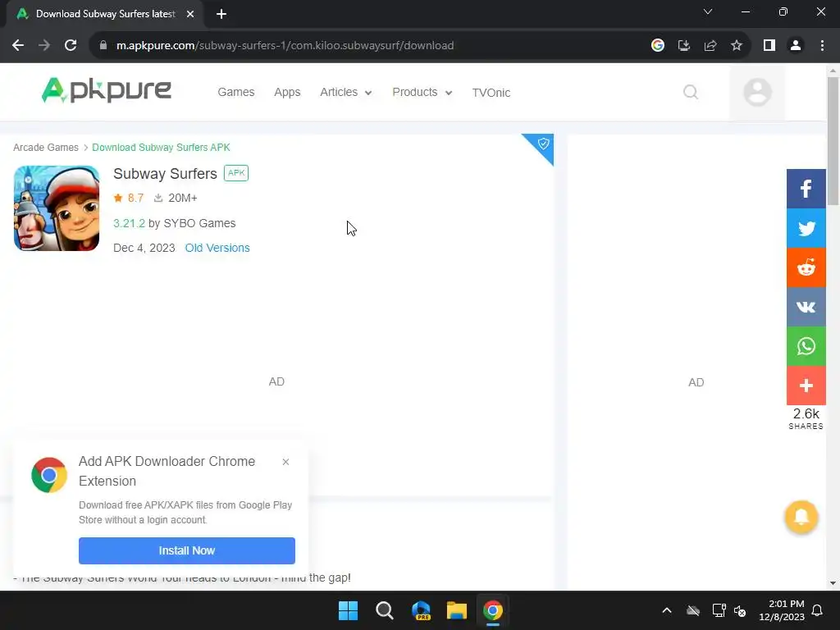
Task: Open the Chrome profile icon
Action: tap(796, 46)
